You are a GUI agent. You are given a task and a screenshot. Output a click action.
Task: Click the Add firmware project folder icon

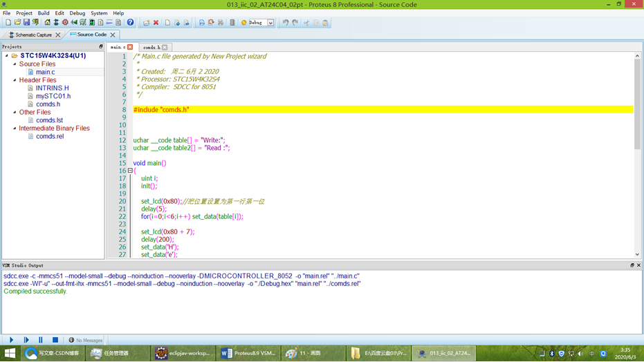point(146,23)
